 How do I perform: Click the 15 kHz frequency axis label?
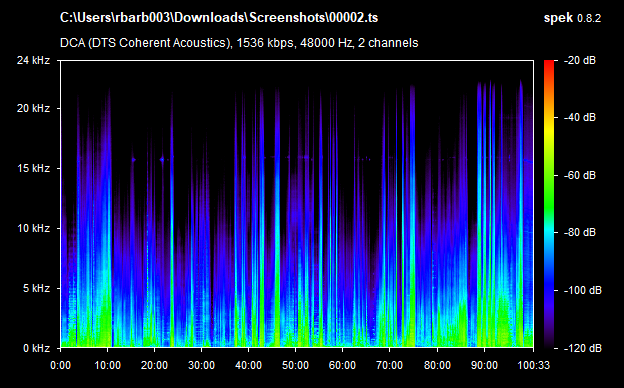coord(33,168)
